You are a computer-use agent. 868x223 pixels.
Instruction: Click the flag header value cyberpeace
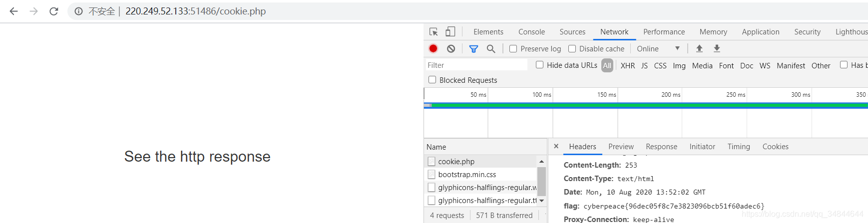click(674, 206)
